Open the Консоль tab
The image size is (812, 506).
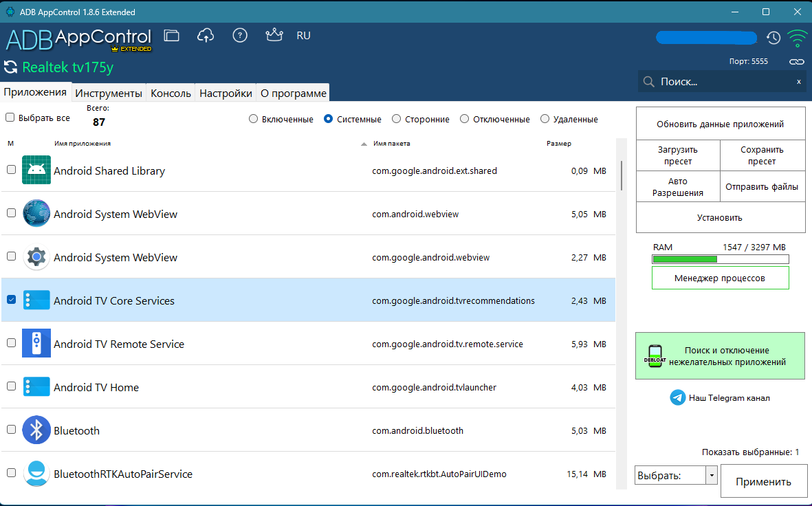tap(171, 93)
